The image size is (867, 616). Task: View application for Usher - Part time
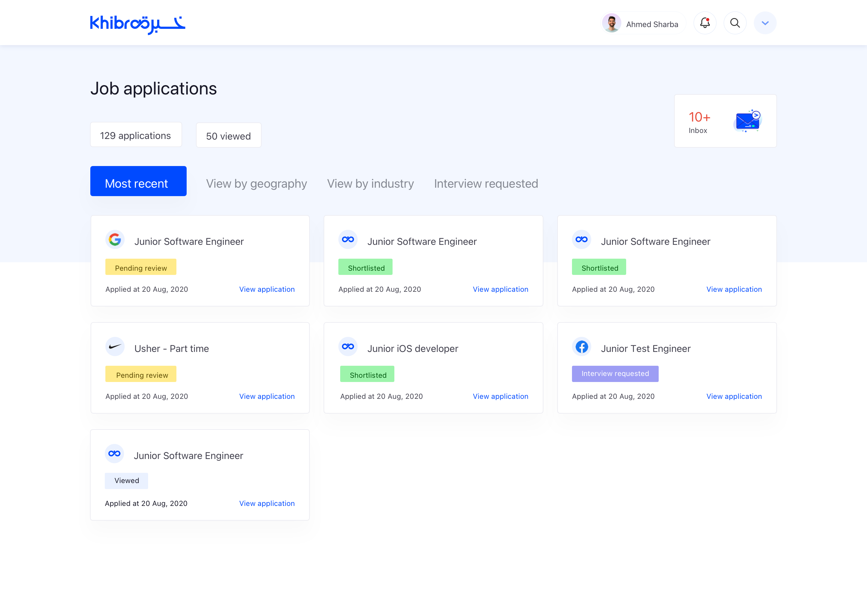[266, 396]
